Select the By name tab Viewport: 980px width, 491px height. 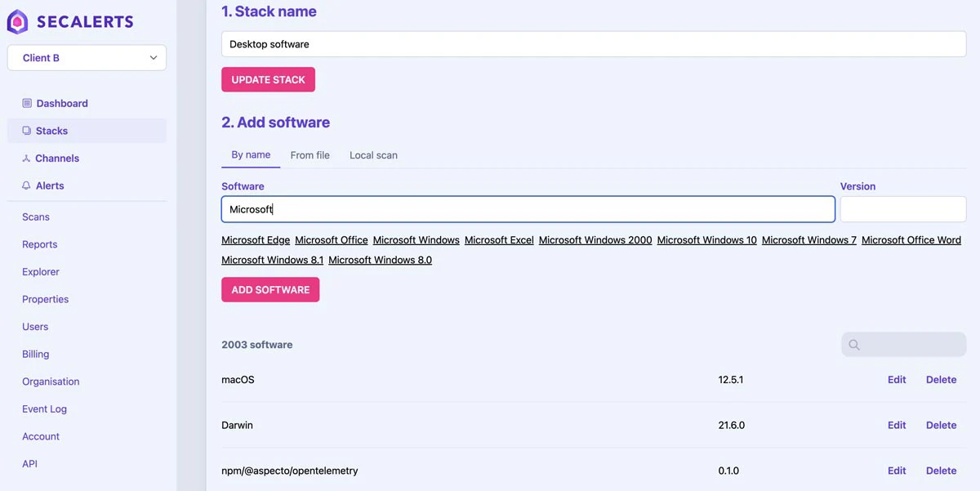(250, 154)
